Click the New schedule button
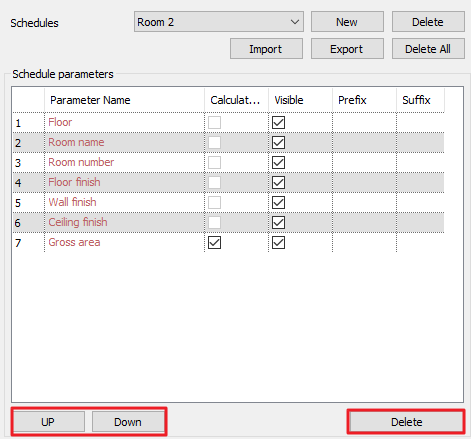Image resolution: width=471 pixels, height=439 pixels. tap(347, 22)
